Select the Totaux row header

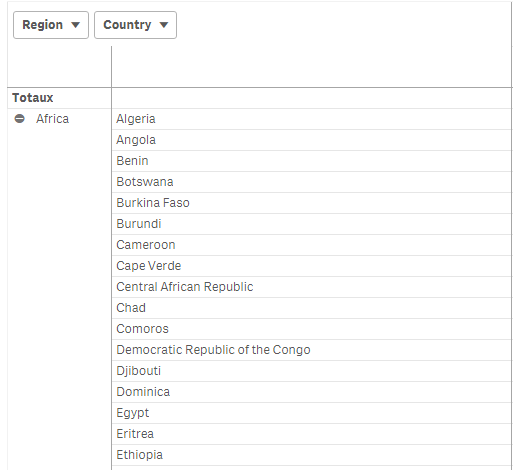click(33, 98)
